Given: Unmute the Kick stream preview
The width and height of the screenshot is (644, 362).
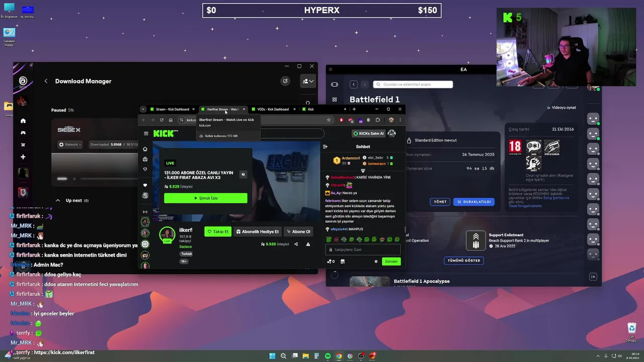Looking at the screenshot, I should [243, 174].
